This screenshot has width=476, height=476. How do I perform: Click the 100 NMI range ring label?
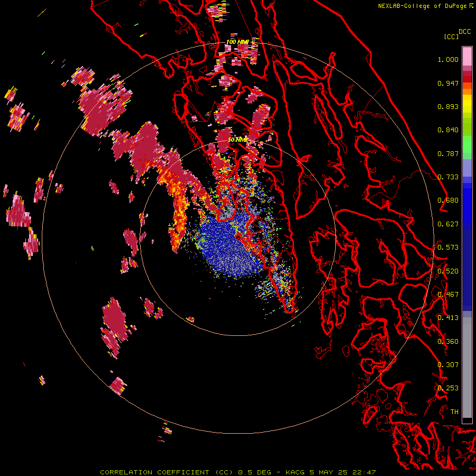(x=237, y=42)
